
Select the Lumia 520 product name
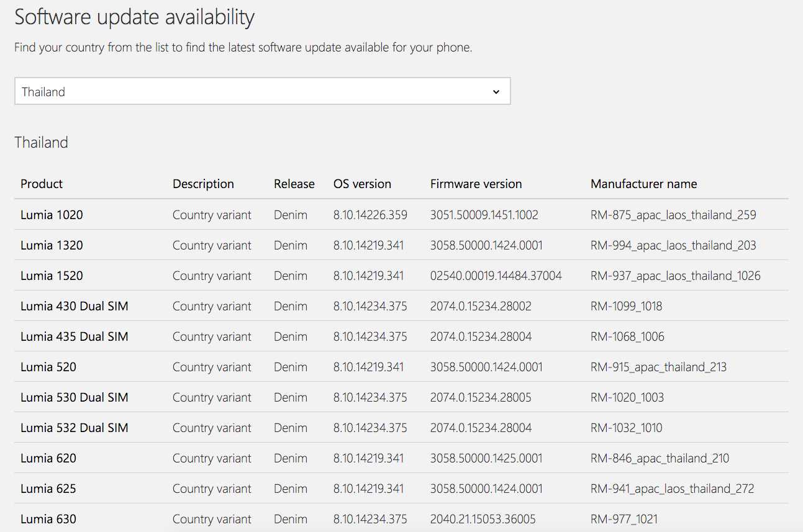(x=48, y=367)
